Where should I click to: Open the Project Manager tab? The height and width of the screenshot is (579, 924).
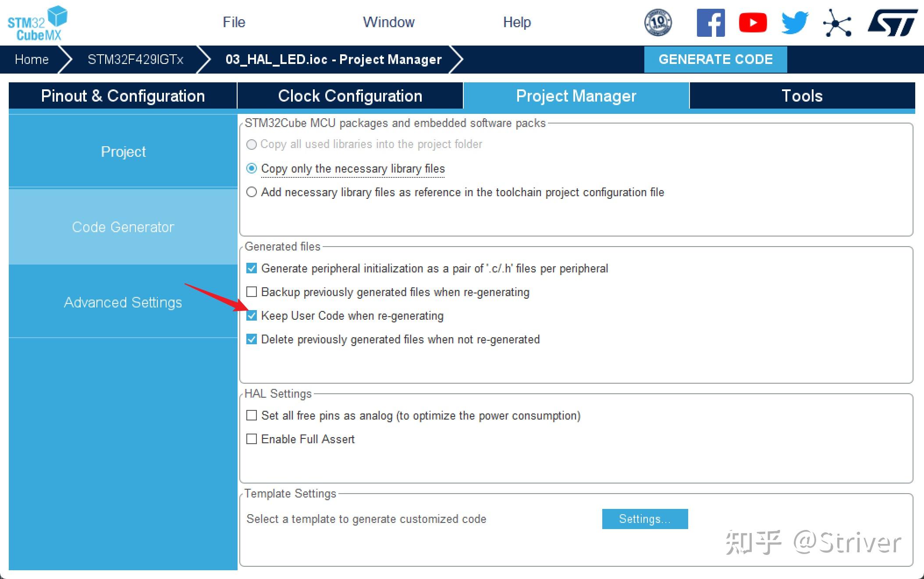tap(576, 95)
